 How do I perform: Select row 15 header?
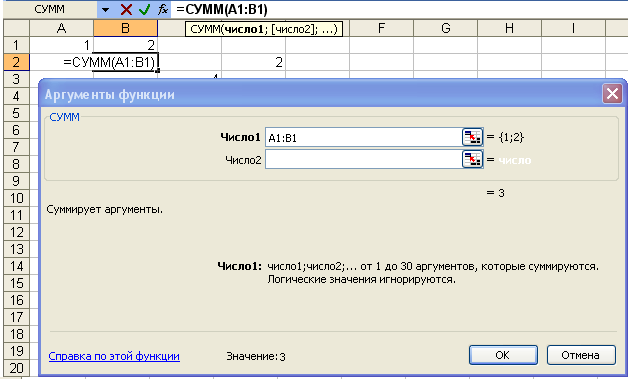point(16,283)
